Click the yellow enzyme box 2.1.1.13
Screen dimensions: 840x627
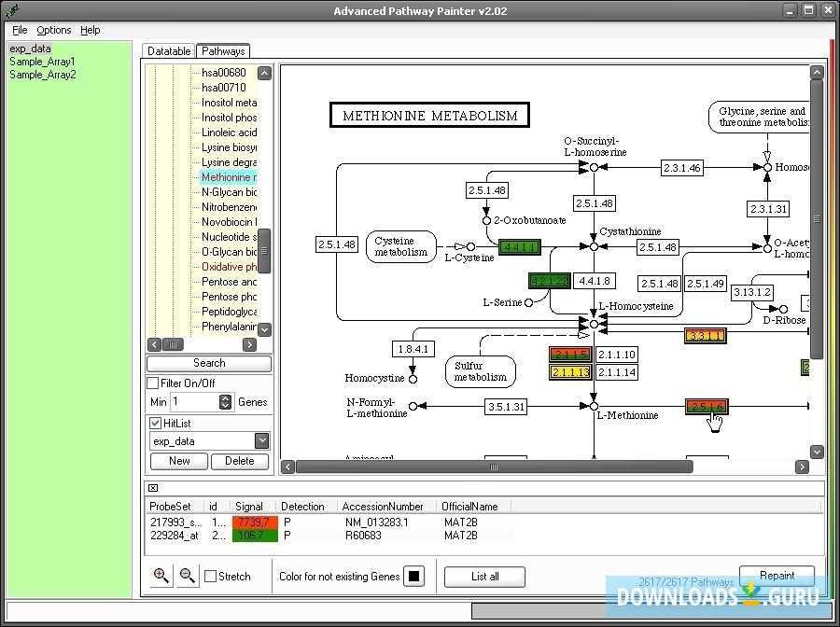[570, 371]
